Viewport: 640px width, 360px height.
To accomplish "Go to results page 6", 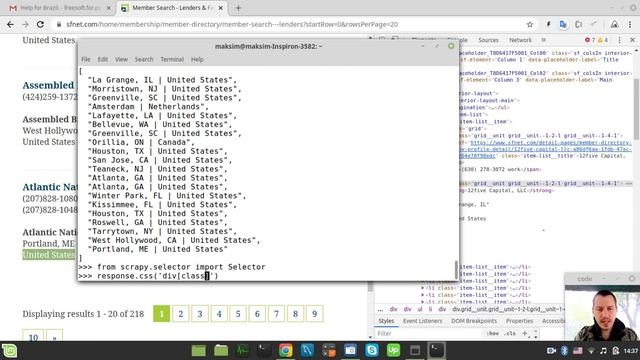I will [x=257, y=313].
